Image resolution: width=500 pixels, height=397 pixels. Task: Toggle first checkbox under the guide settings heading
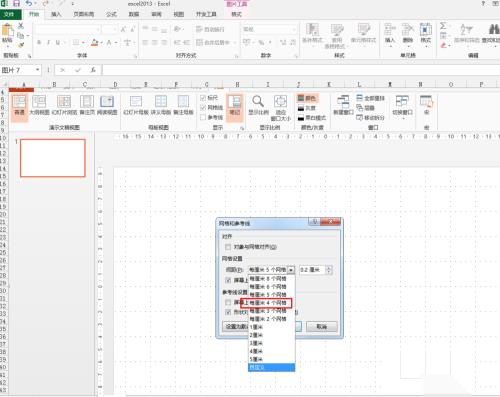point(228,302)
